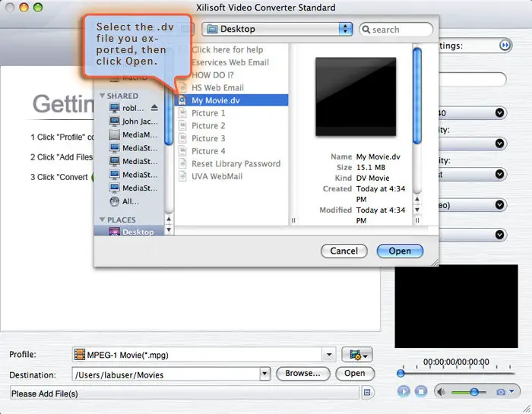
Task: Open the bottom settings panel dropdown
Action: click(499, 235)
